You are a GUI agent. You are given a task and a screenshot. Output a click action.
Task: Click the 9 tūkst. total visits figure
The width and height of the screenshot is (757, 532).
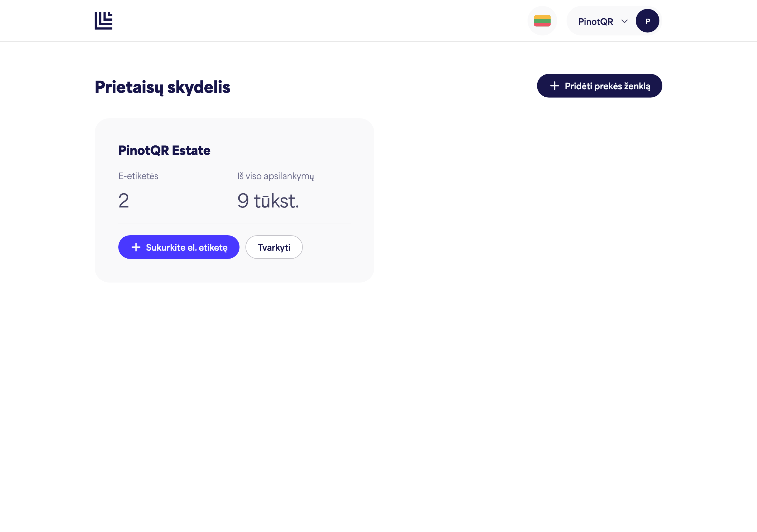[x=268, y=201]
